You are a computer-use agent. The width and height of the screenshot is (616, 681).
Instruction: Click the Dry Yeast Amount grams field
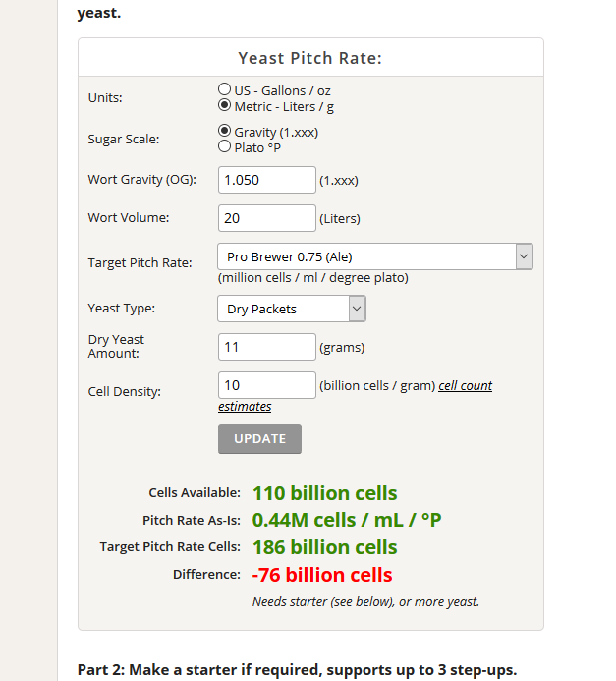point(267,347)
